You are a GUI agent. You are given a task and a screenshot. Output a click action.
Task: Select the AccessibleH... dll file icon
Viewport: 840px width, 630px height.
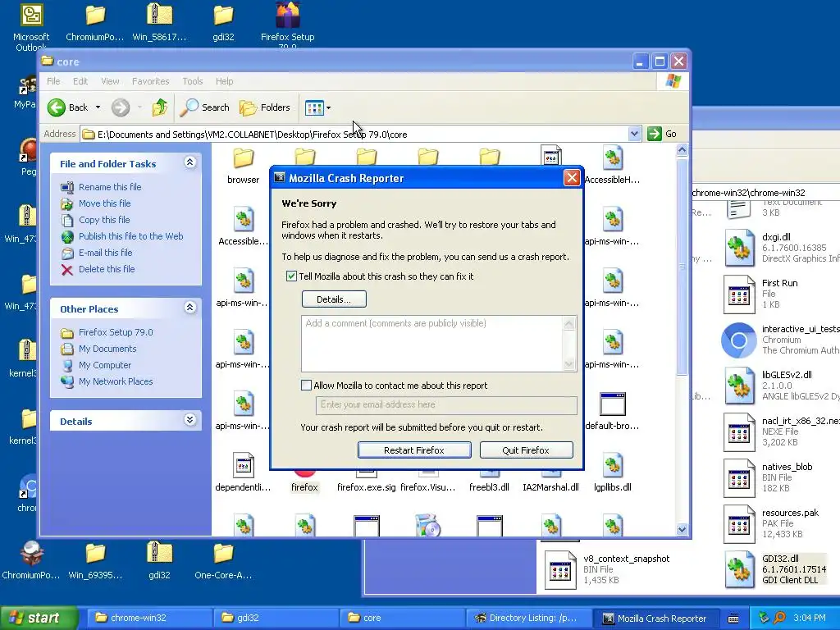(x=612, y=158)
